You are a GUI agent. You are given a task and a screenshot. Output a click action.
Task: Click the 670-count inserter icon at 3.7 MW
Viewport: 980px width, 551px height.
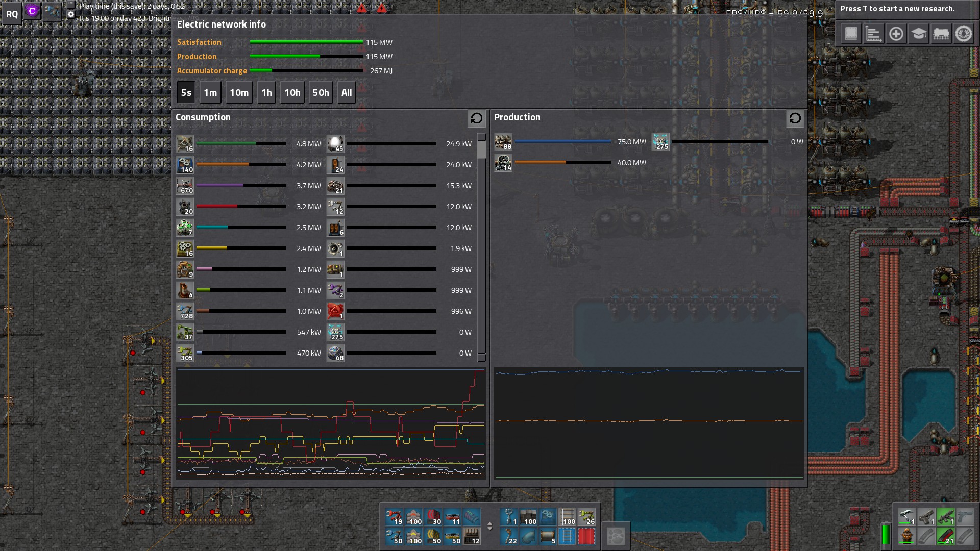pos(185,186)
